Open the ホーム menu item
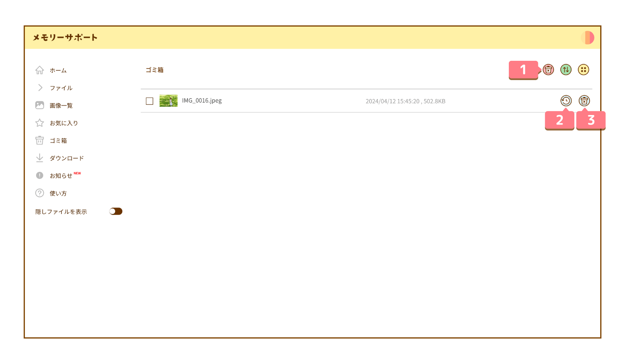Viewport: 625px width, 364px height. [58, 70]
